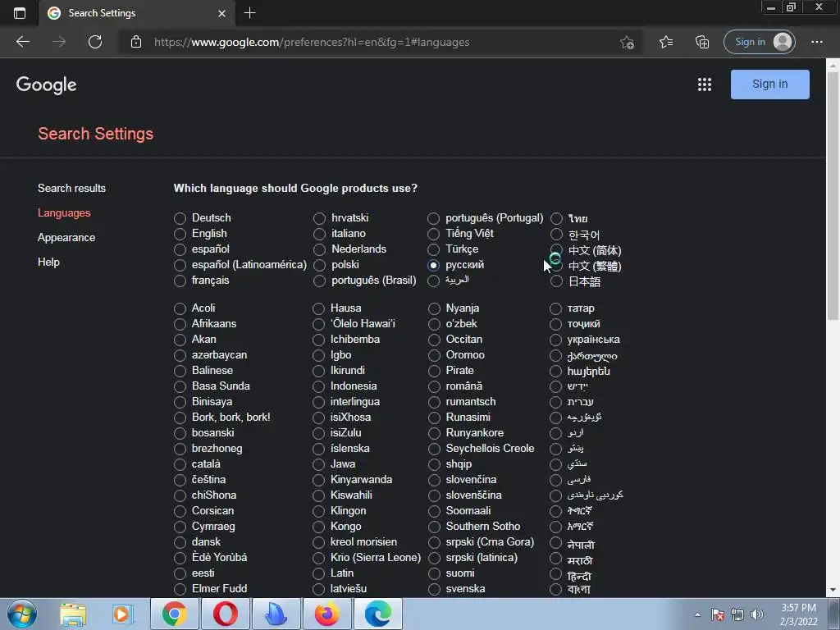
Task: Select the Pirate language radio button
Action: click(x=434, y=371)
